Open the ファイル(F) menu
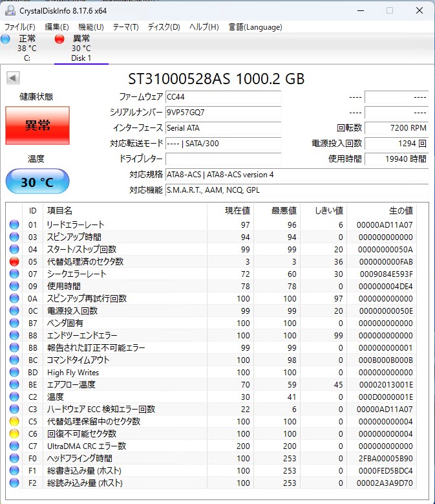Screen dimensions: 435x504 pyautogui.click(x=19, y=27)
